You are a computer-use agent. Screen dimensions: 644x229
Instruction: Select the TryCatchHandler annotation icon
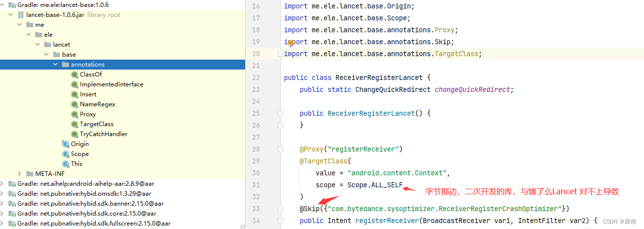pyautogui.click(x=74, y=134)
